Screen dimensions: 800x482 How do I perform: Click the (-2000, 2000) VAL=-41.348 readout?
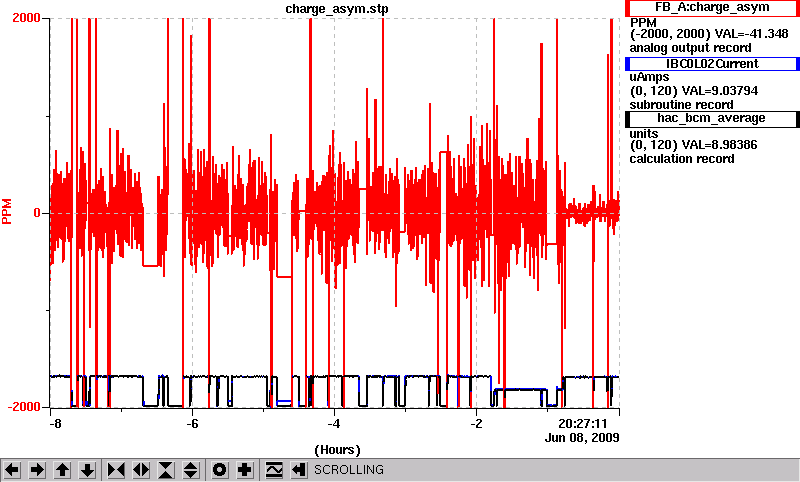709,34
